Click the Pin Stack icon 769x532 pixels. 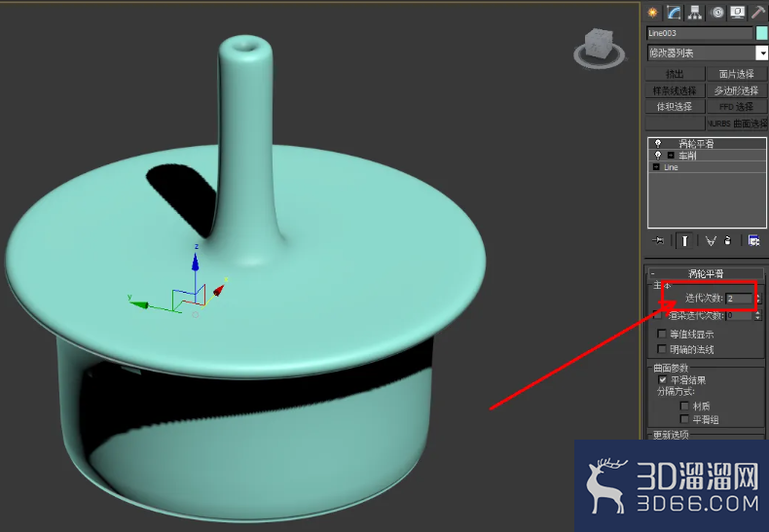point(658,240)
